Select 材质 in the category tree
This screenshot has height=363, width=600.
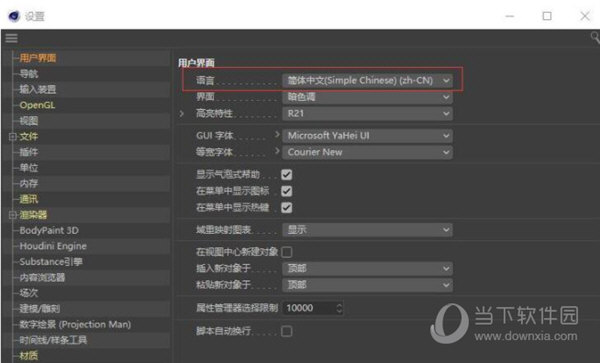[x=29, y=356]
